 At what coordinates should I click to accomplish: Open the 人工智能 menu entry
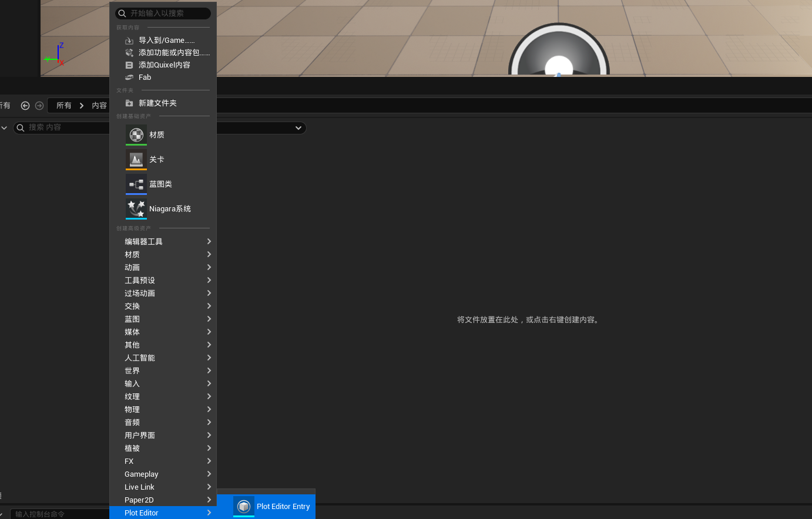(140, 358)
